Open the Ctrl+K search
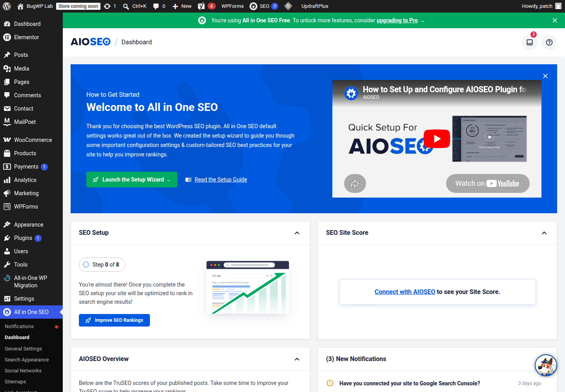Screen dimensions: 565x392 [x=135, y=6]
